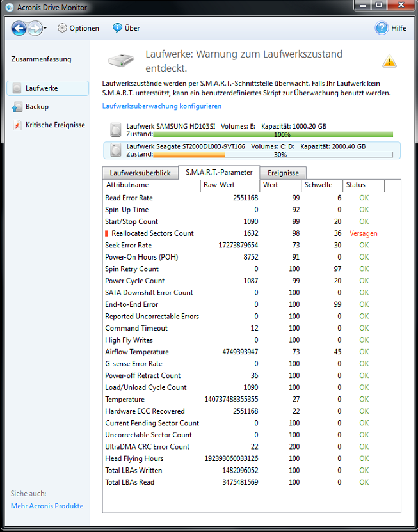
Task: Select Power Cycle Count row
Action: (252, 281)
